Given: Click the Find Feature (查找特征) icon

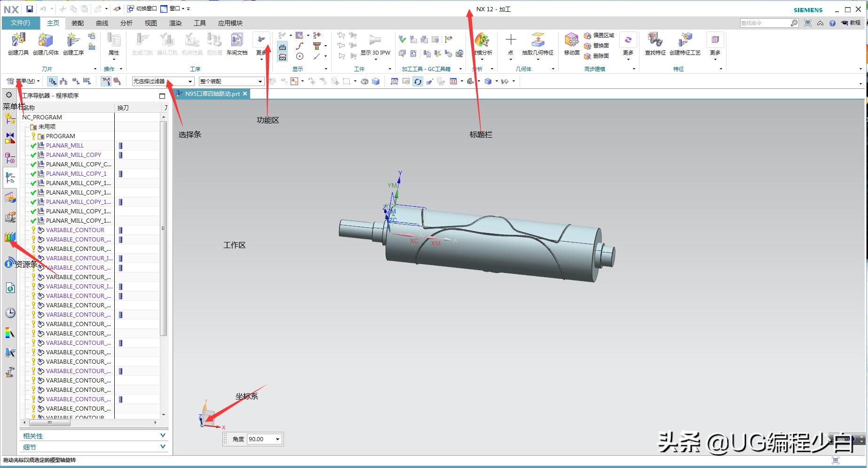Looking at the screenshot, I should point(655,40).
